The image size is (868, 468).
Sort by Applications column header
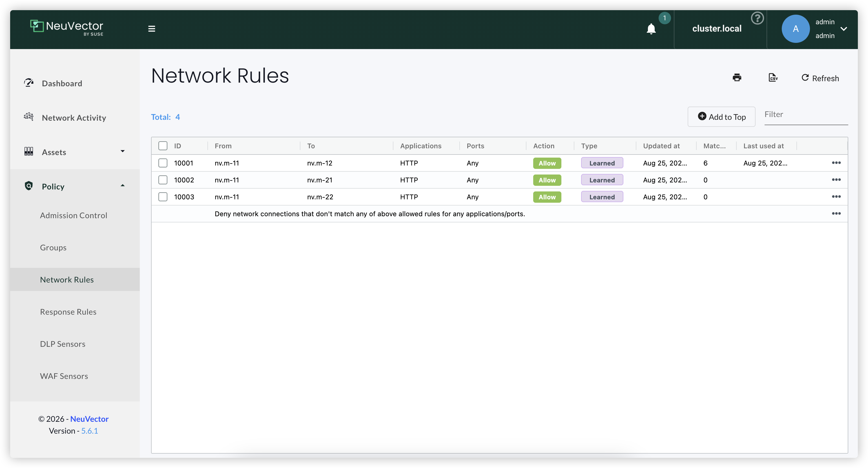pos(420,146)
